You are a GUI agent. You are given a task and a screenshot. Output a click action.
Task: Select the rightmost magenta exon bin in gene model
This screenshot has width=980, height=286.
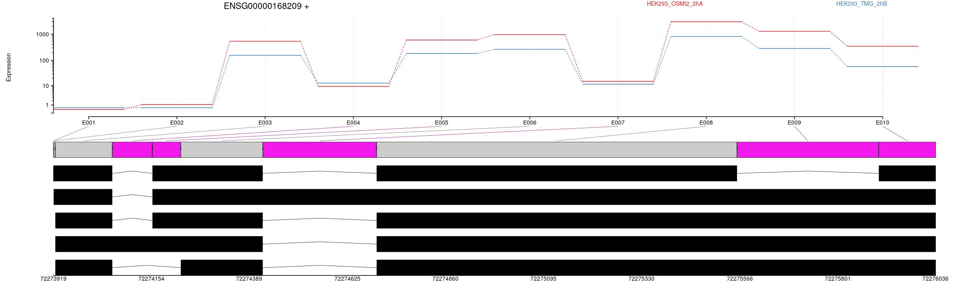click(x=907, y=150)
